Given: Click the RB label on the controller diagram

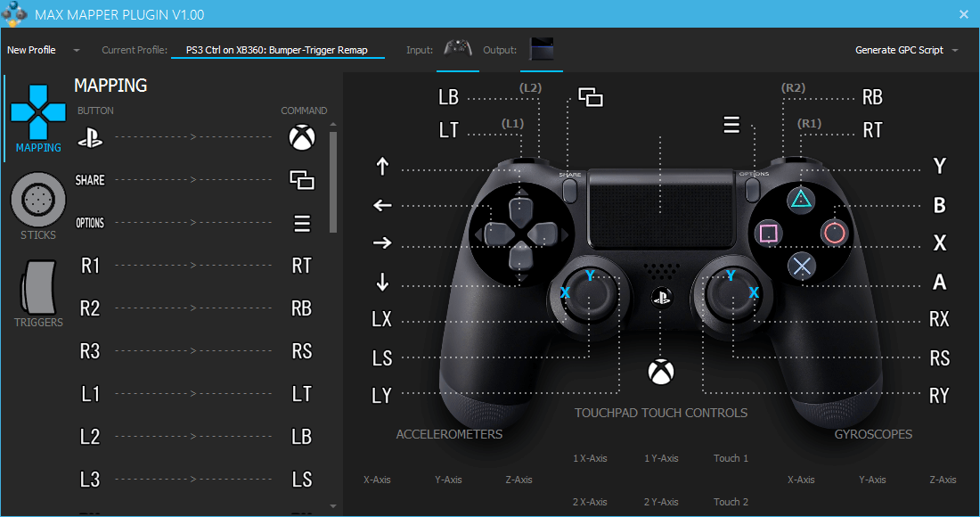Looking at the screenshot, I should (872, 97).
